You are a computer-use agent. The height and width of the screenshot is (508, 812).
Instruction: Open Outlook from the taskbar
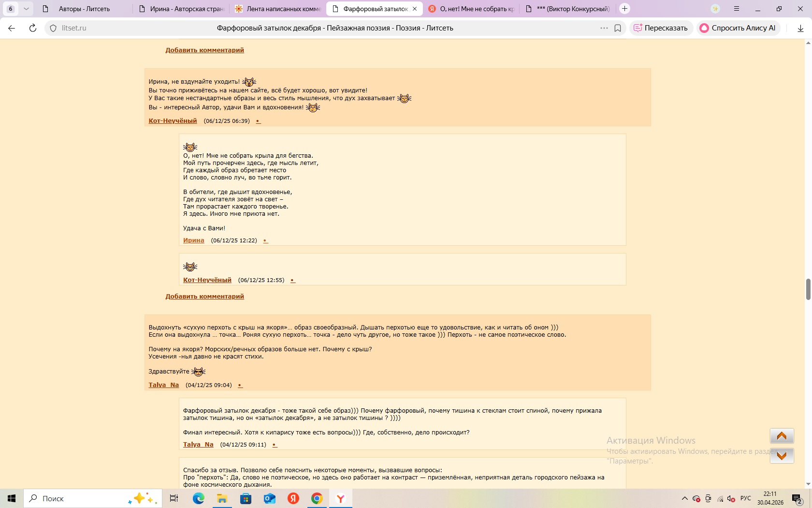[x=269, y=498]
